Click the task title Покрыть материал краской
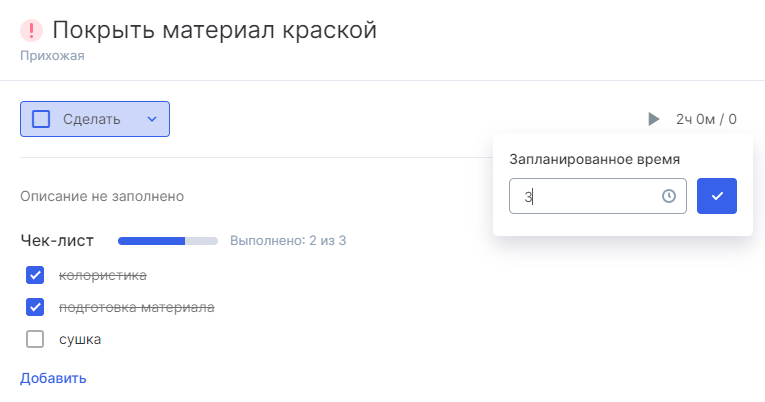 [x=214, y=30]
